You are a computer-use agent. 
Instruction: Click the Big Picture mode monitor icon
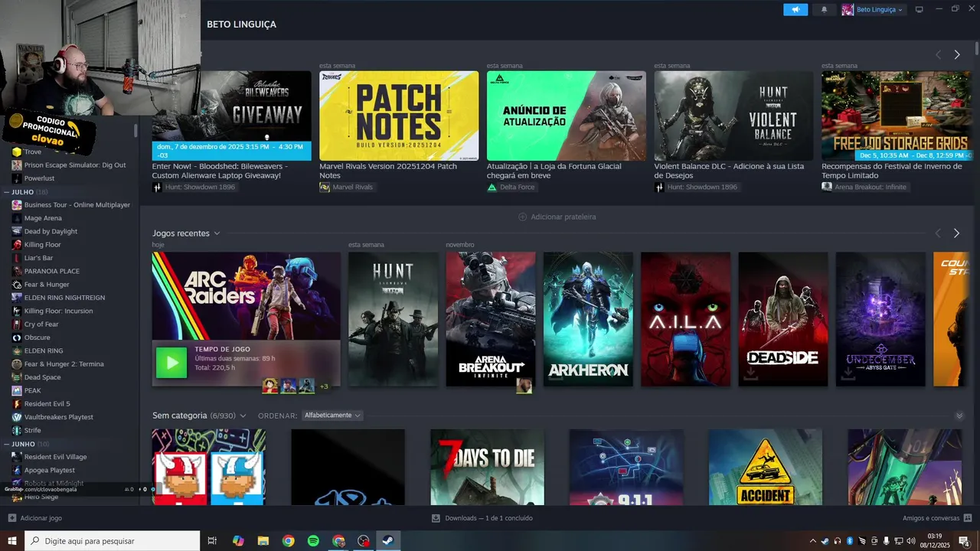[x=920, y=10]
